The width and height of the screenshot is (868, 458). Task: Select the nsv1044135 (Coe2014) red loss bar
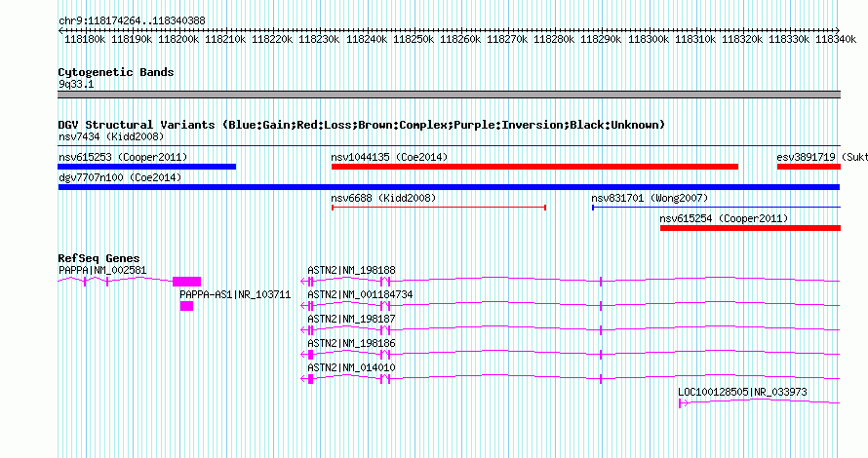(534, 167)
